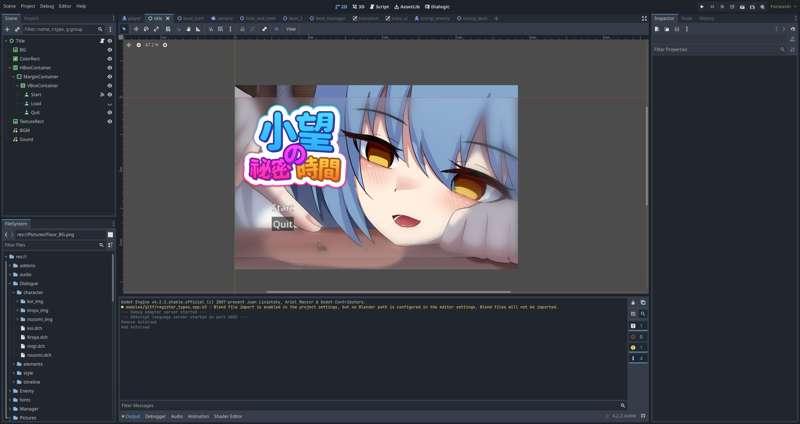Open the Editor menu

[65, 6]
